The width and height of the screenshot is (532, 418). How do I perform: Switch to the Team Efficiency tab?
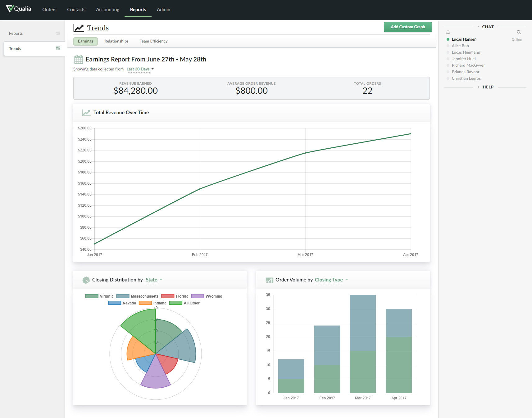pyautogui.click(x=153, y=41)
